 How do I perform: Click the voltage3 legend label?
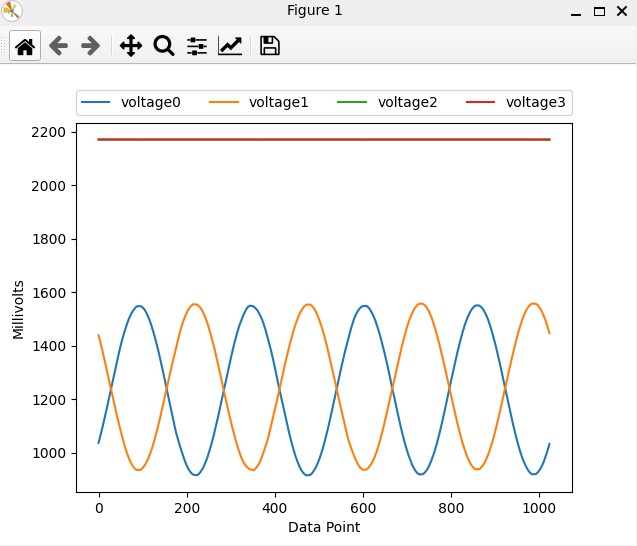(535, 102)
